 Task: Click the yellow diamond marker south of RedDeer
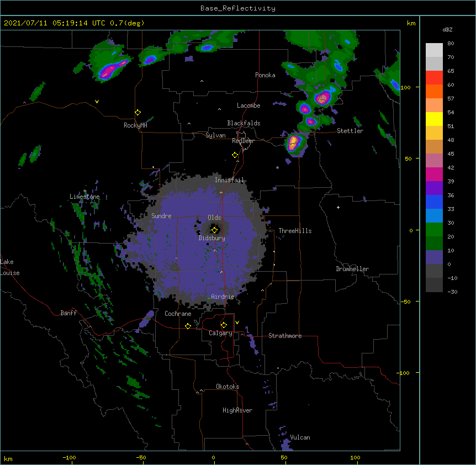(235, 155)
